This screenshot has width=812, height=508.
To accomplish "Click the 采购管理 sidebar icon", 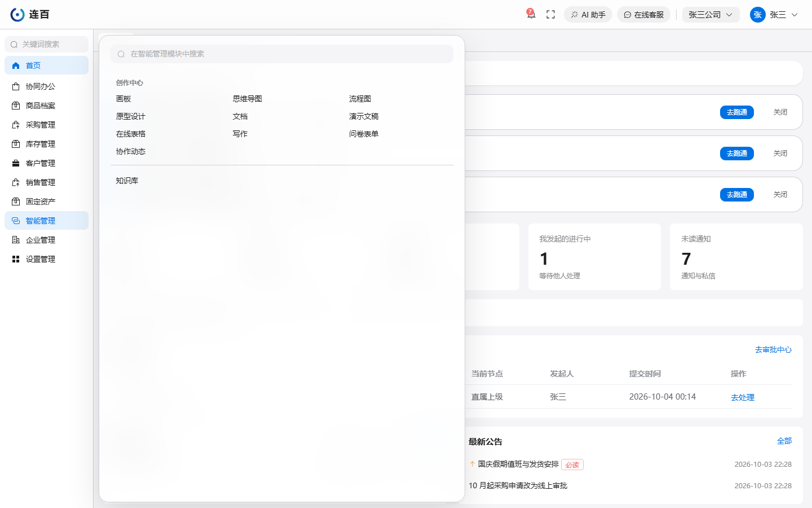I will click(16, 125).
